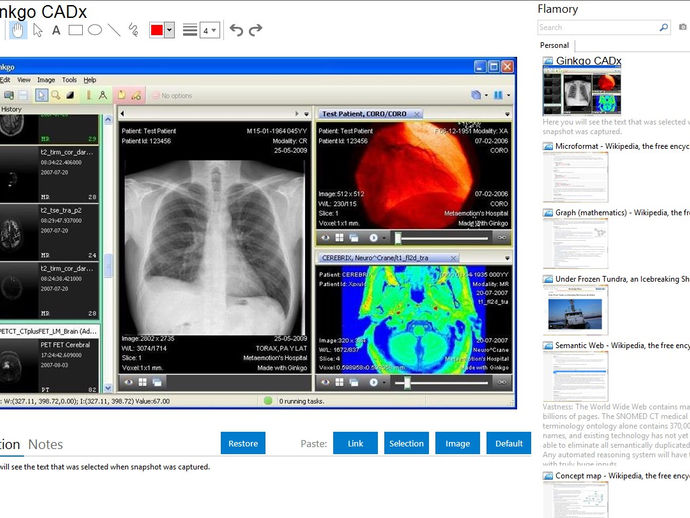Open the View menu in Ginkgo
Image resolution: width=690 pixels, height=518 pixels.
[x=24, y=80]
